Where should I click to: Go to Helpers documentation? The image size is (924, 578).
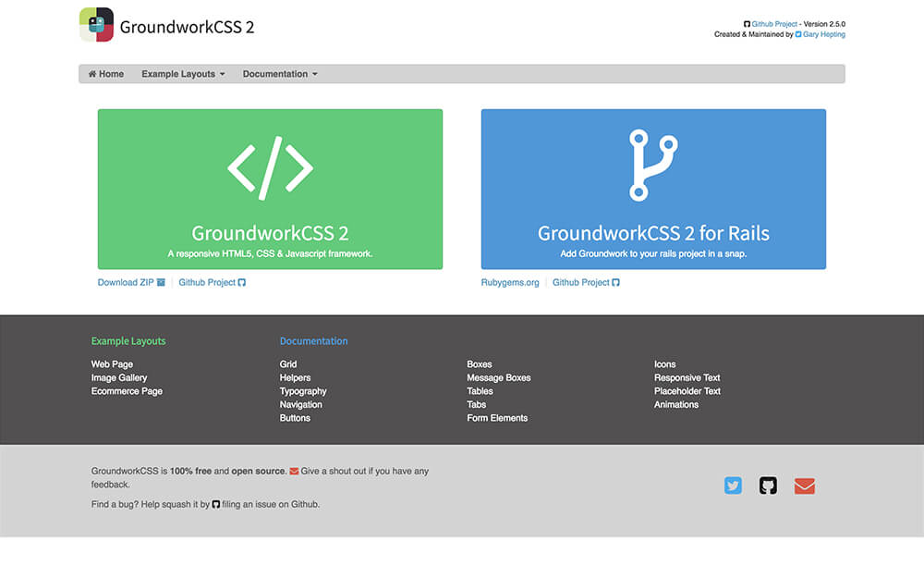tap(296, 377)
